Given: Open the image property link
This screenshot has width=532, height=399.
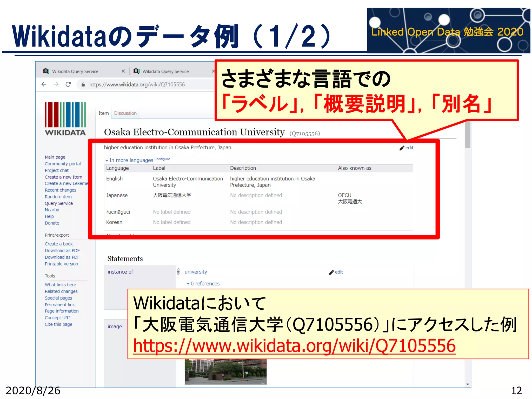Looking at the screenshot, I should coord(115,327).
